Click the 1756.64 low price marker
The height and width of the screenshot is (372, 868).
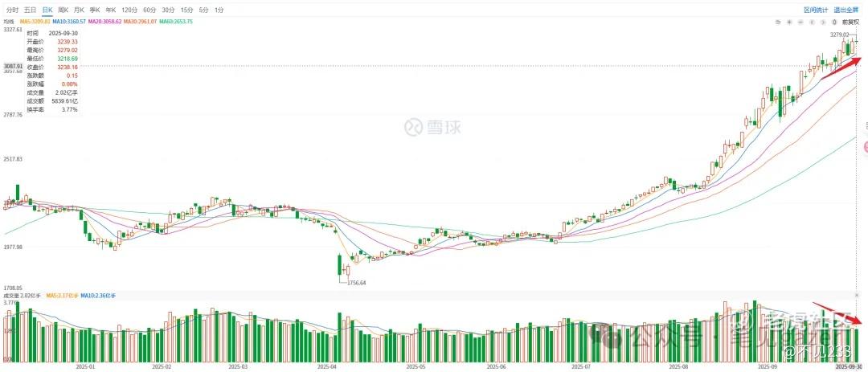click(x=354, y=283)
